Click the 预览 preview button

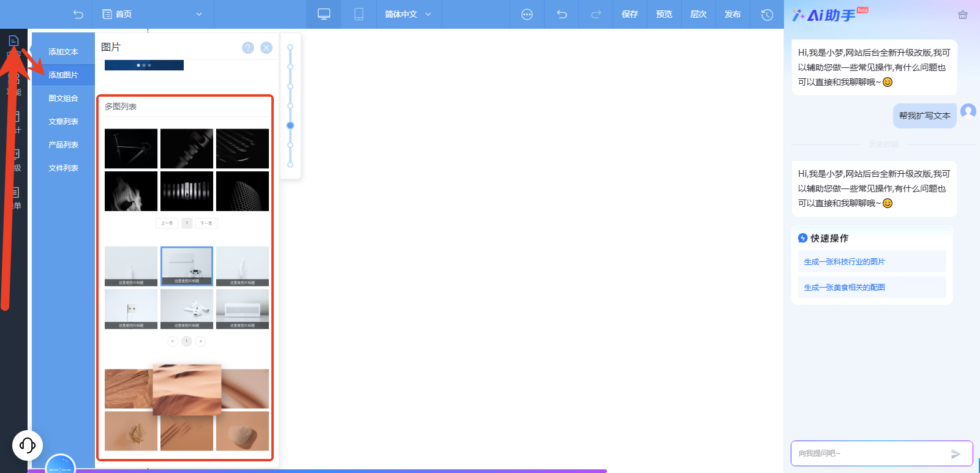point(664,14)
